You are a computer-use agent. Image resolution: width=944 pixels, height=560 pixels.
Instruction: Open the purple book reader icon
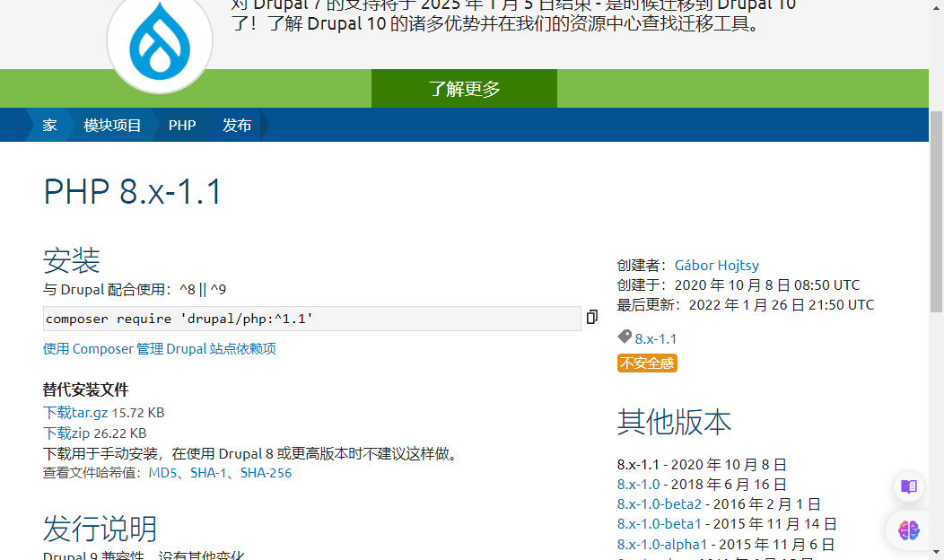pyautogui.click(x=908, y=486)
